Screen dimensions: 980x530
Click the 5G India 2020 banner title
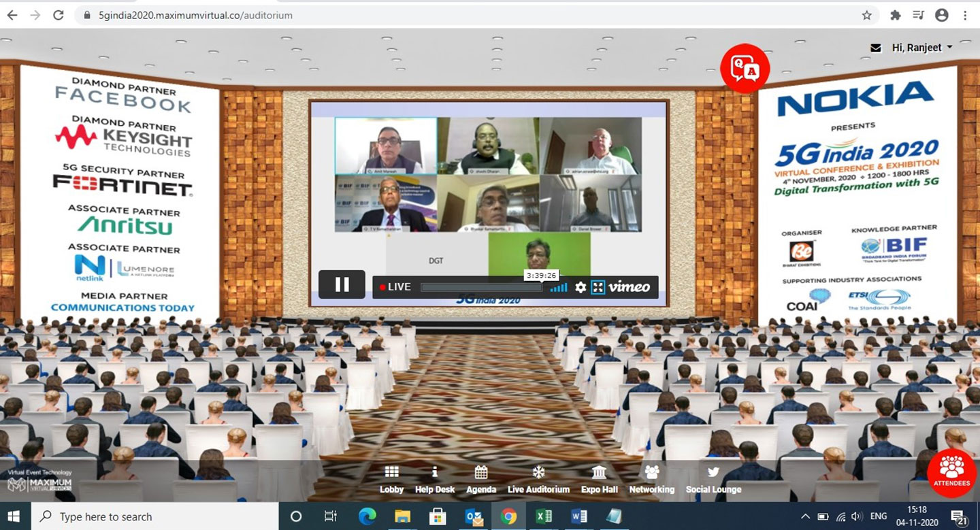coord(856,153)
